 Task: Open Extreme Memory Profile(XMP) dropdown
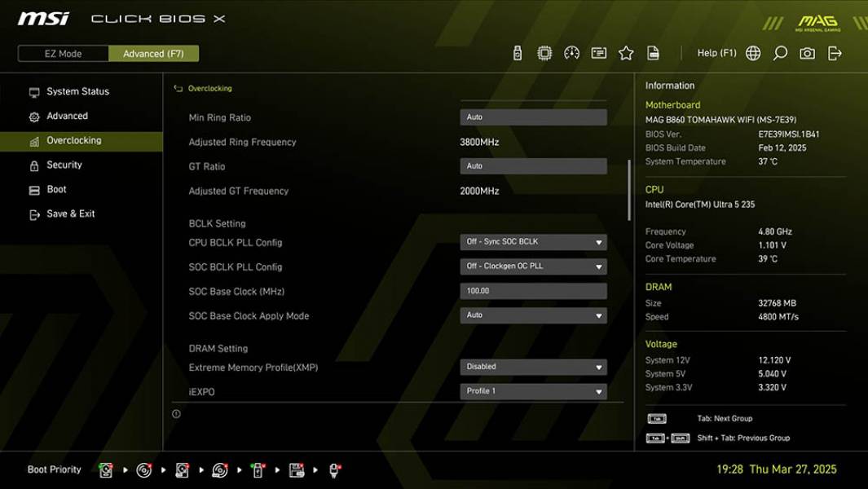pos(533,368)
